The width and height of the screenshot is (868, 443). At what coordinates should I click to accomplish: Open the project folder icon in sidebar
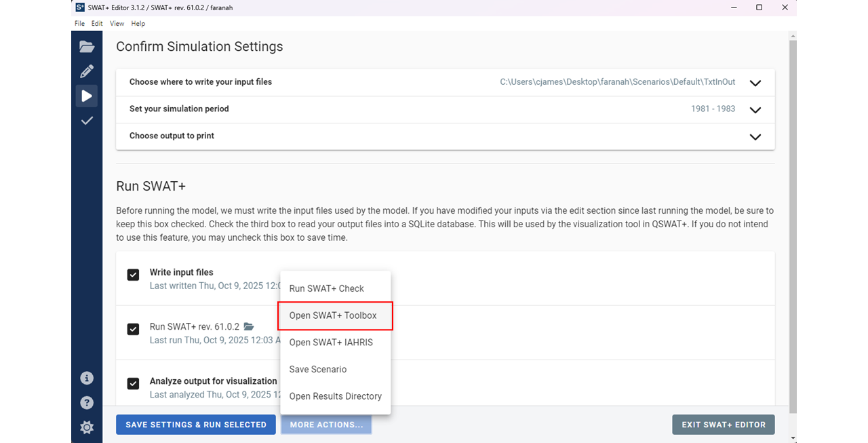(x=87, y=47)
